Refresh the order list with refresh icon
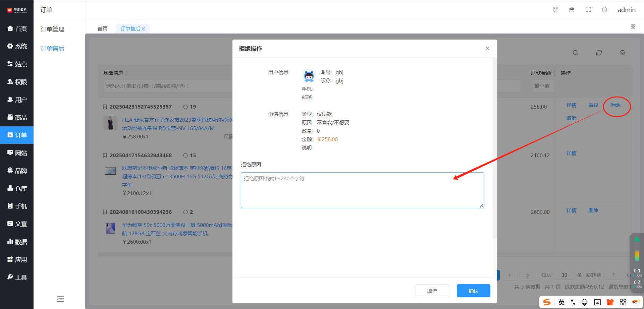 (x=599, y=53)
